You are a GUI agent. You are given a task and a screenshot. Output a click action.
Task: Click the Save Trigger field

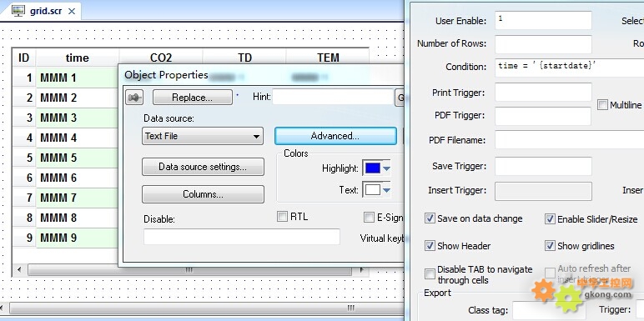point(543,166)
